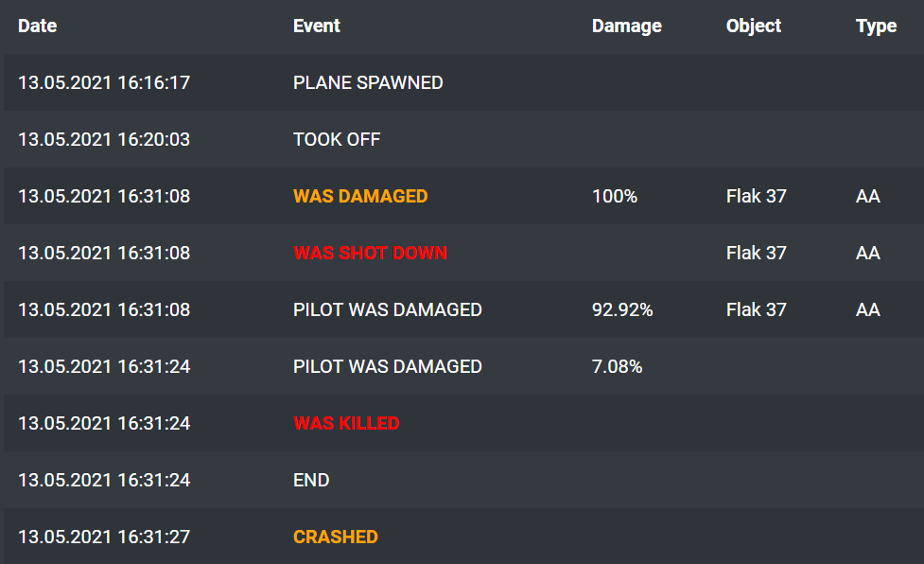Click the red WAS KILLED event
924x564 pixels.
(346, 423)
